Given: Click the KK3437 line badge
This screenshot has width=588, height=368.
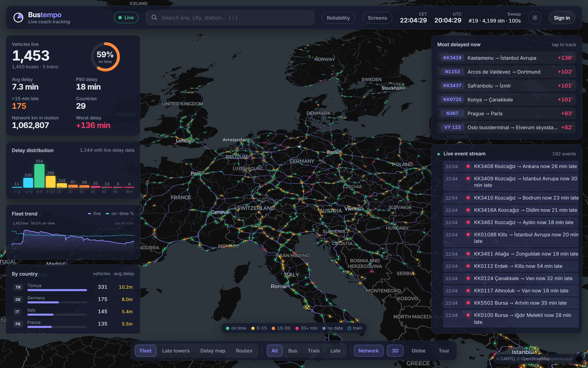Looking at the screenshot, I should tap(452, 85).
